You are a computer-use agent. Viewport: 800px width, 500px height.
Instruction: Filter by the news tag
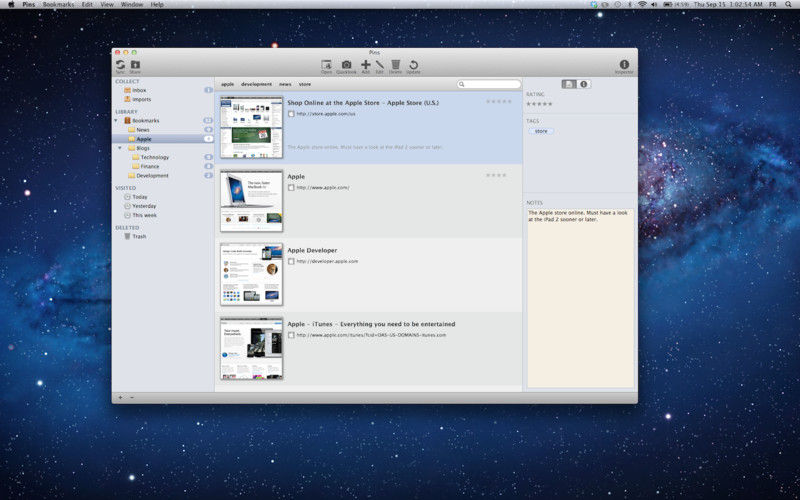pos(285,84)
